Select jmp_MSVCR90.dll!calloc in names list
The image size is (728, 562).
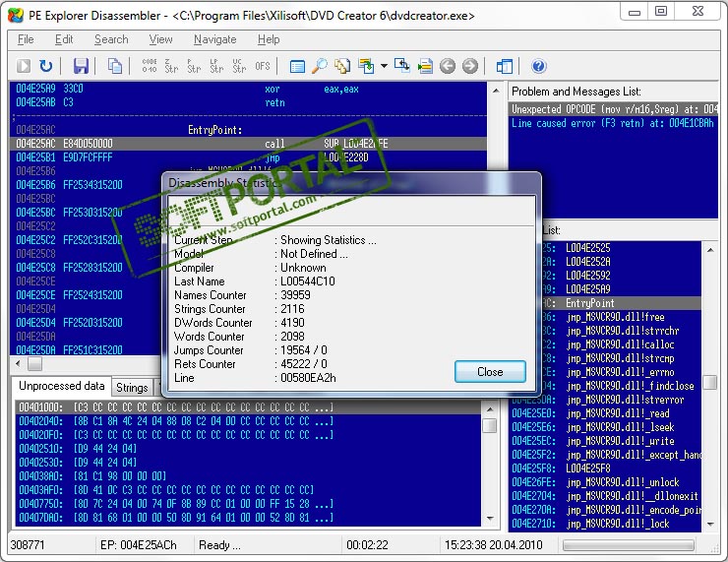pyautogui.click(x=621, y=344)
